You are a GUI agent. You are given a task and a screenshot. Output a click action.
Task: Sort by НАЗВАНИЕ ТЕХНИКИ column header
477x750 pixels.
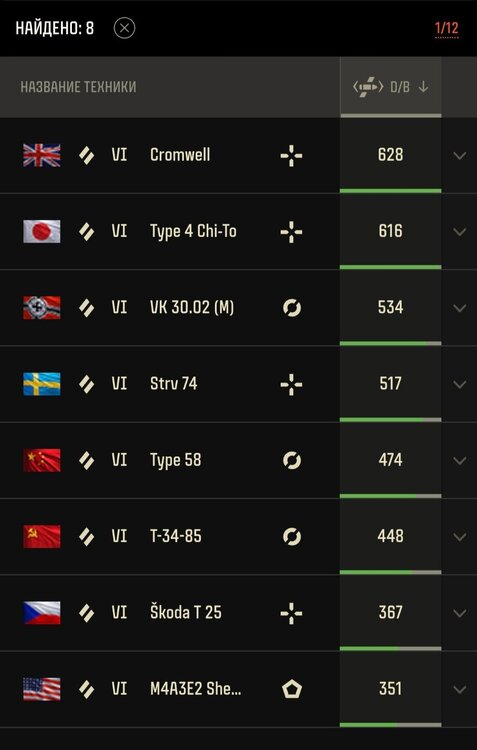click(78, 87)
